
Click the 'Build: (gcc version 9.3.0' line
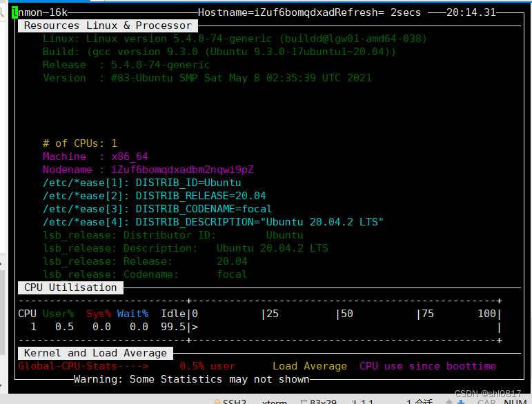tap(219, 52)
